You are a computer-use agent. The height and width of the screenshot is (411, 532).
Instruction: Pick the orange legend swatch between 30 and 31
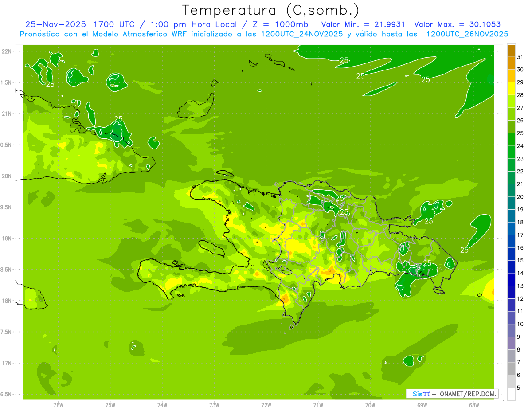[x=511, y=63]
